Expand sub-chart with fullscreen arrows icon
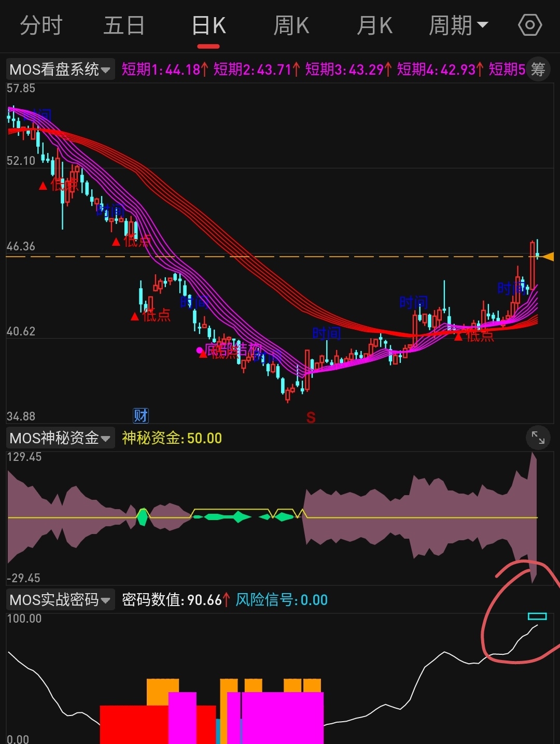The width and height of the screenshot is (560, 744). coord(538,438)
